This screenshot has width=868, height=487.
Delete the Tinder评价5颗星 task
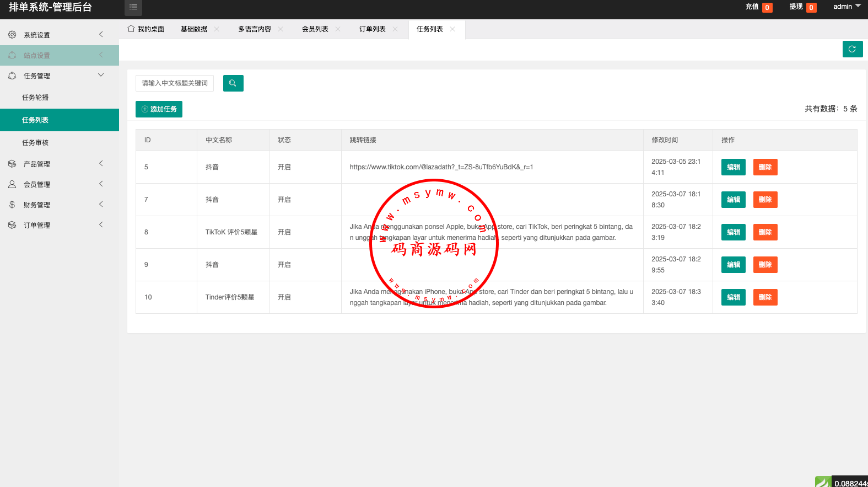coord(765,297)
